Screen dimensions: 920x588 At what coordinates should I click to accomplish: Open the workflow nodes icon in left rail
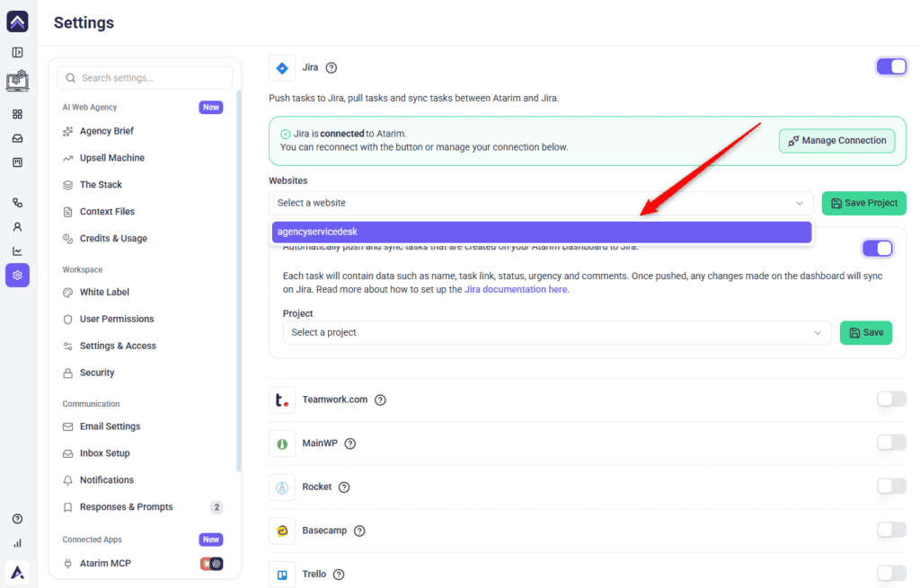tap(18, 203)
